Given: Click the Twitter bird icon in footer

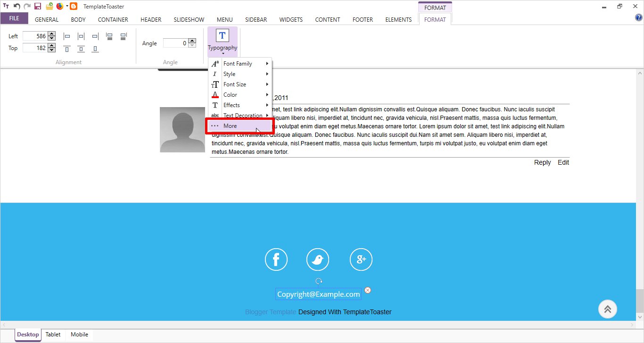Looking at the screenshot, I should point(318,259).
